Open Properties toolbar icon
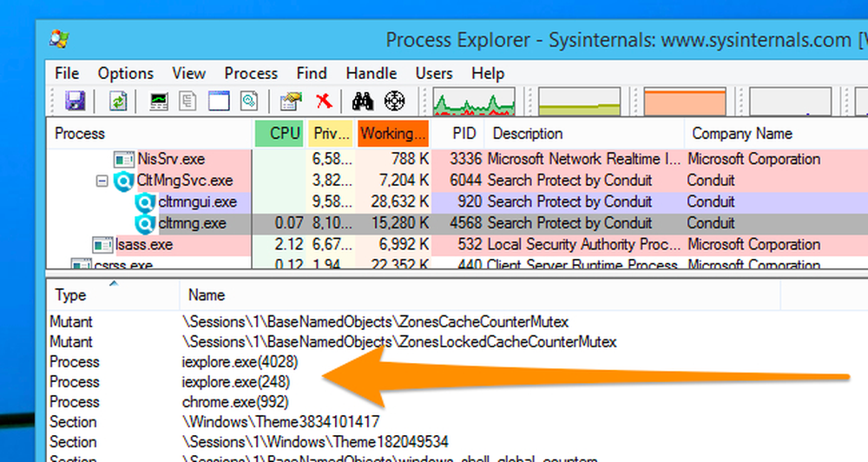The width and height of the screenshot is (868, 462). click(x=291, y=102)
